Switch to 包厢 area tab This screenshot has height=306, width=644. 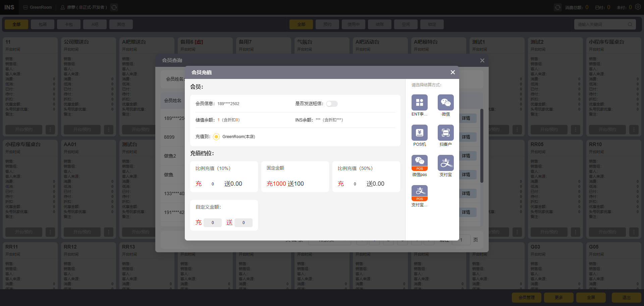43,24
